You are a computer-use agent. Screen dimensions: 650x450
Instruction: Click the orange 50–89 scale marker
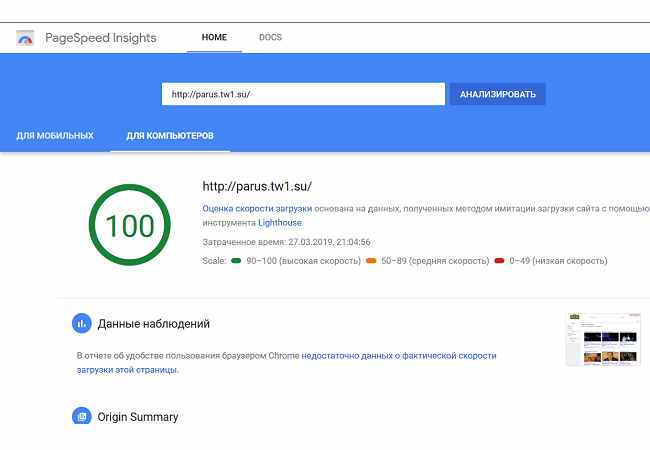[x=371, y=261]
